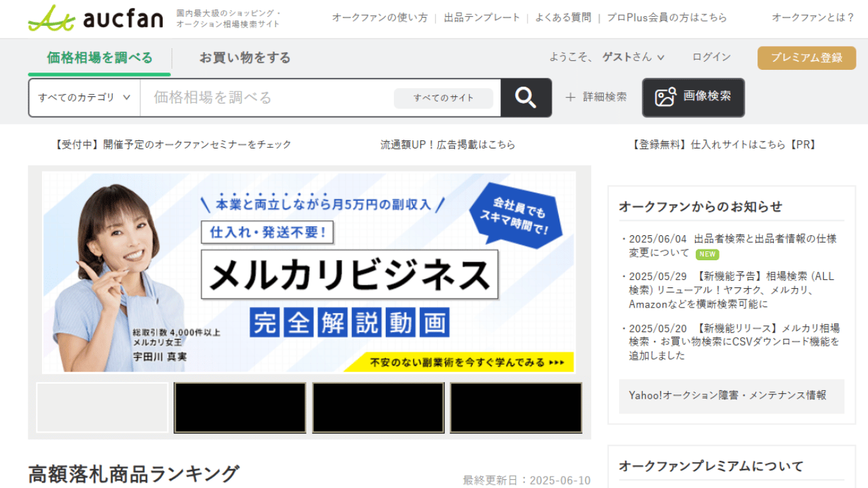Open 出品テンプレート link

pos(482,18)
